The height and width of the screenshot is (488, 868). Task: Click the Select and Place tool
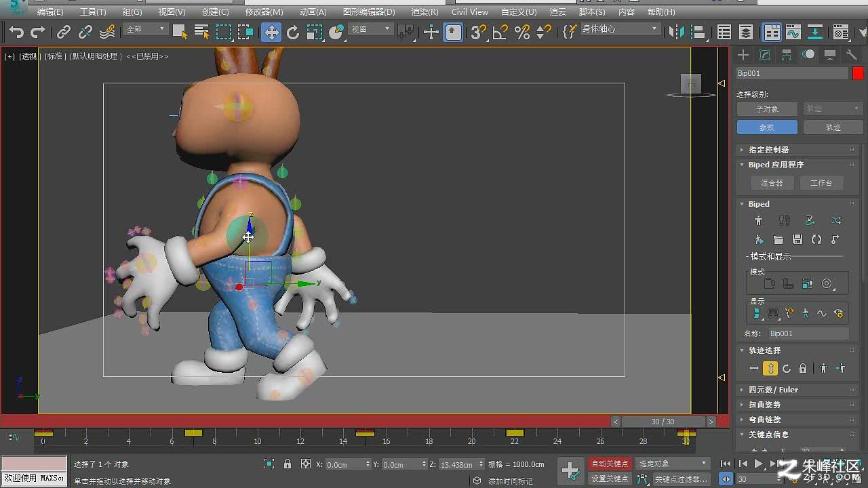(x=336, y=32)
